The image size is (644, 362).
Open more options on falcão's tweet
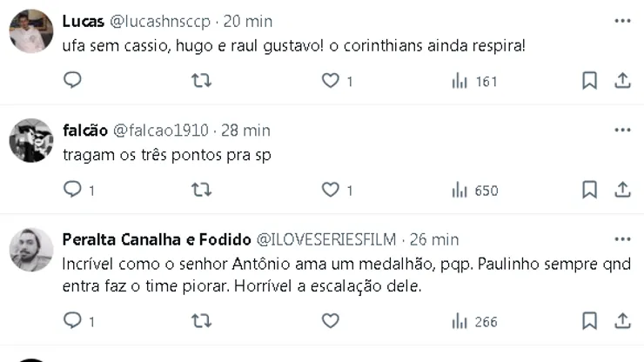622,130
